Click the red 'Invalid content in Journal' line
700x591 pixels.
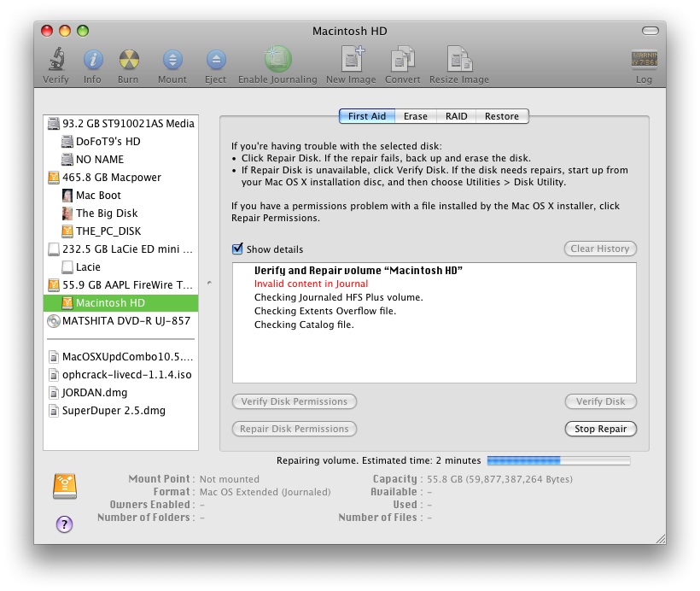312,284
